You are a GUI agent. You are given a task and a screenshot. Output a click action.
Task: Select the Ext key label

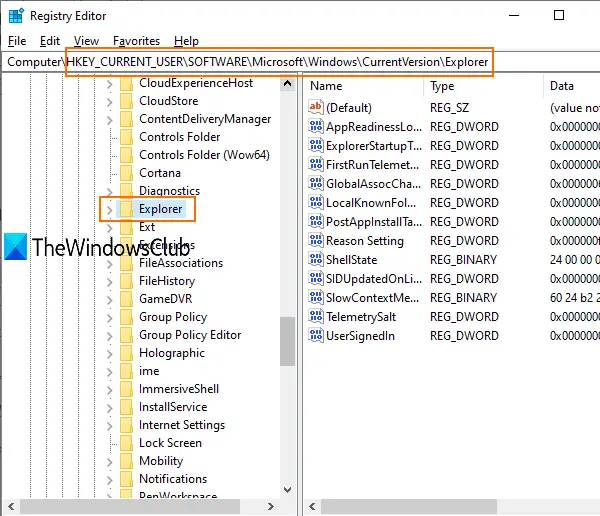[x=147, y=227]
